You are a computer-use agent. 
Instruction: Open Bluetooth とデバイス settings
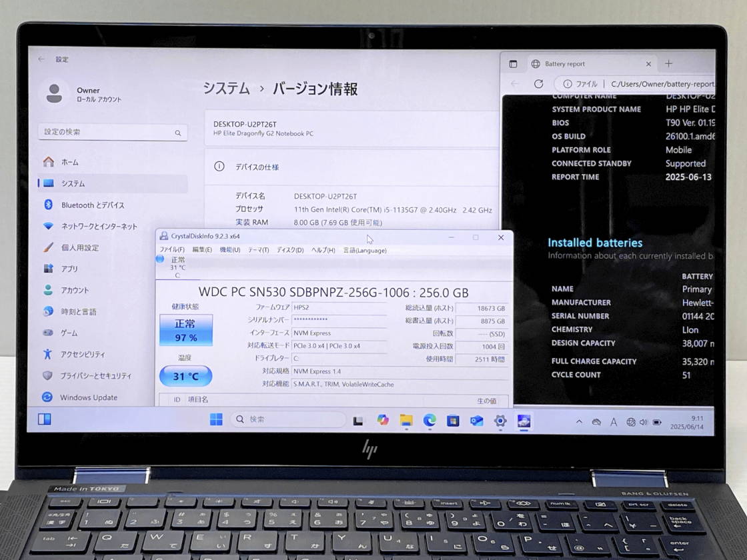click(x=113, y=205)
